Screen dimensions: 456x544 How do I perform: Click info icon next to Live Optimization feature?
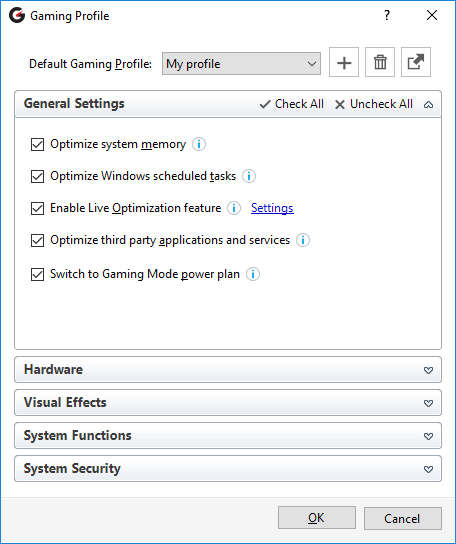click(234, 208)
